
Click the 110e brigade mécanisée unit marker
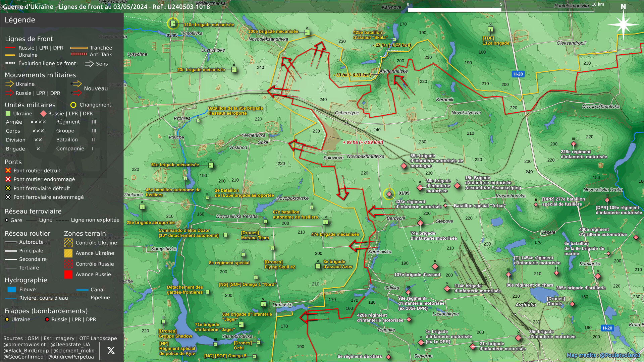point(173,23)
